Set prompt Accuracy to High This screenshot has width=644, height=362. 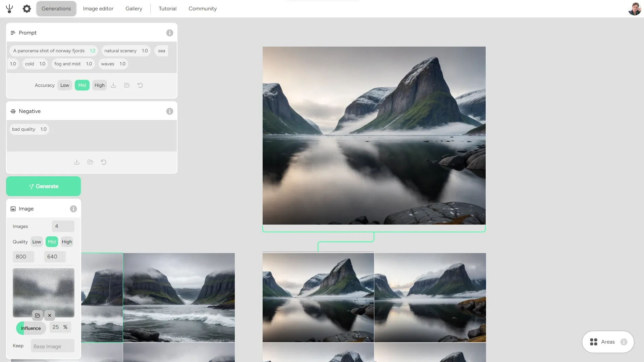tap(100, 85)
